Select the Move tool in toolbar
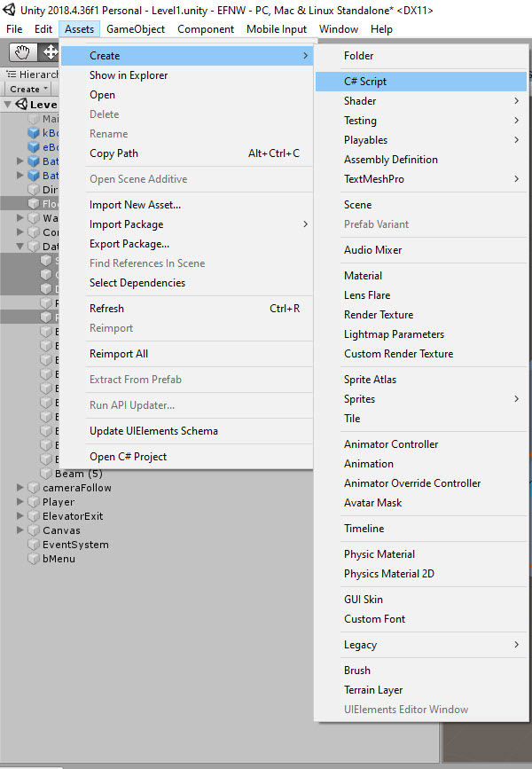Viewport: 532px width, 769px height. click(50, 52)
